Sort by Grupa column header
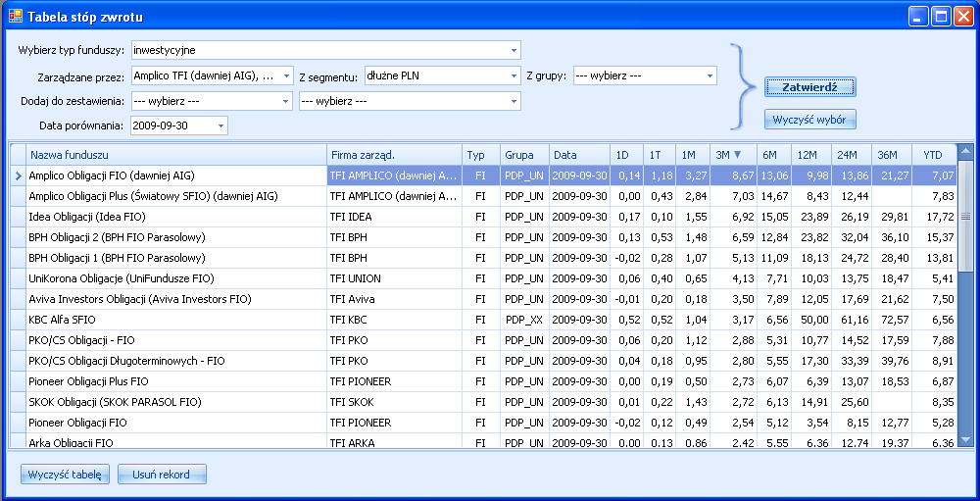The image size is (980, 501). pyautogui.click(x=525, y=155)
